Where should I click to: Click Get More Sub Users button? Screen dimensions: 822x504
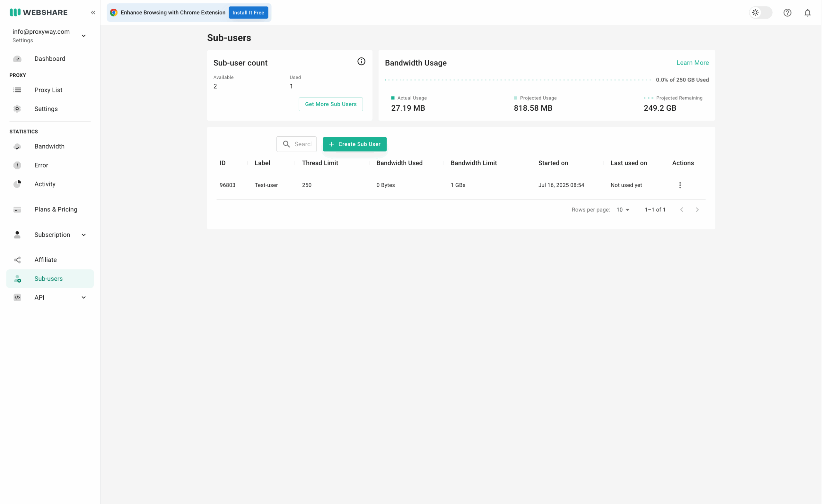(331, 104)
